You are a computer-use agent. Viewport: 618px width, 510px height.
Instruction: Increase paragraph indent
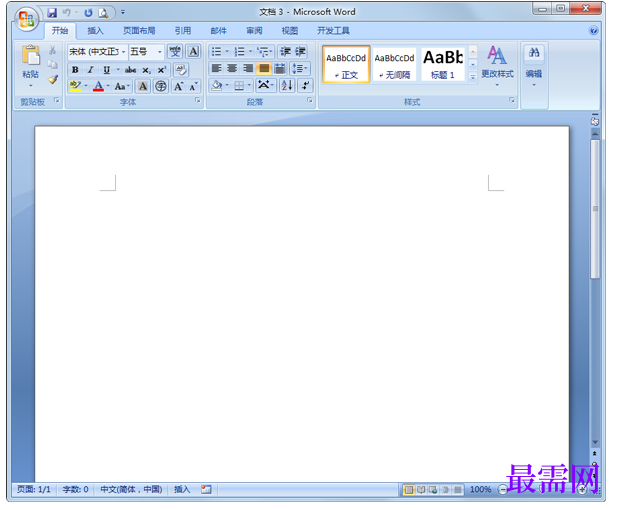[300, 51]
